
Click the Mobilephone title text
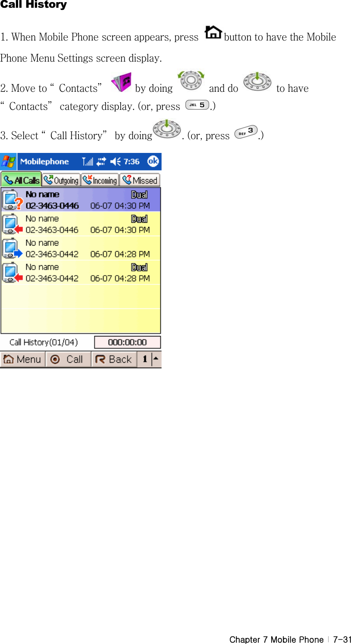click(44, 162)
